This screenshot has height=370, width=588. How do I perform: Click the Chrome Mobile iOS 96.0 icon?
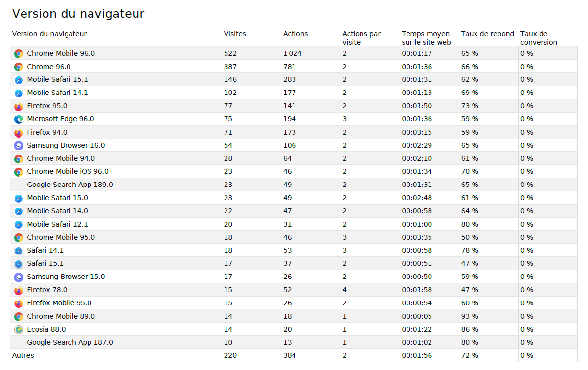point(19,172)
